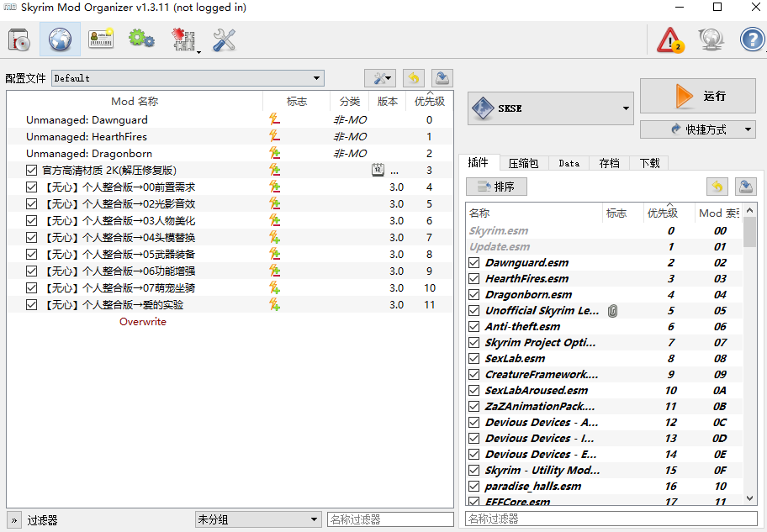767x532 pixels.
Task: Click paperclip icon on Unofficial Skyrim Le... row
Action: coord(612,310)
